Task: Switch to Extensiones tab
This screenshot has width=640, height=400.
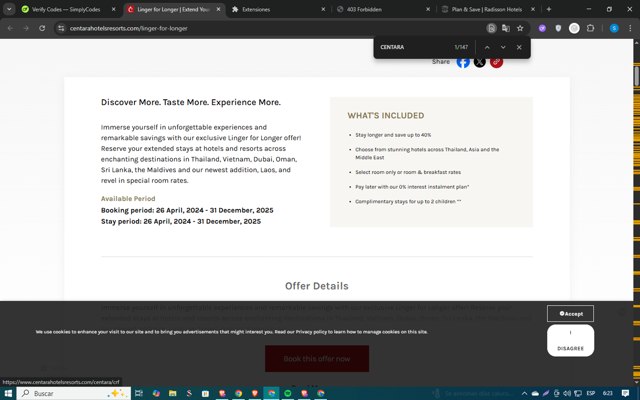Action: (256, 9)
